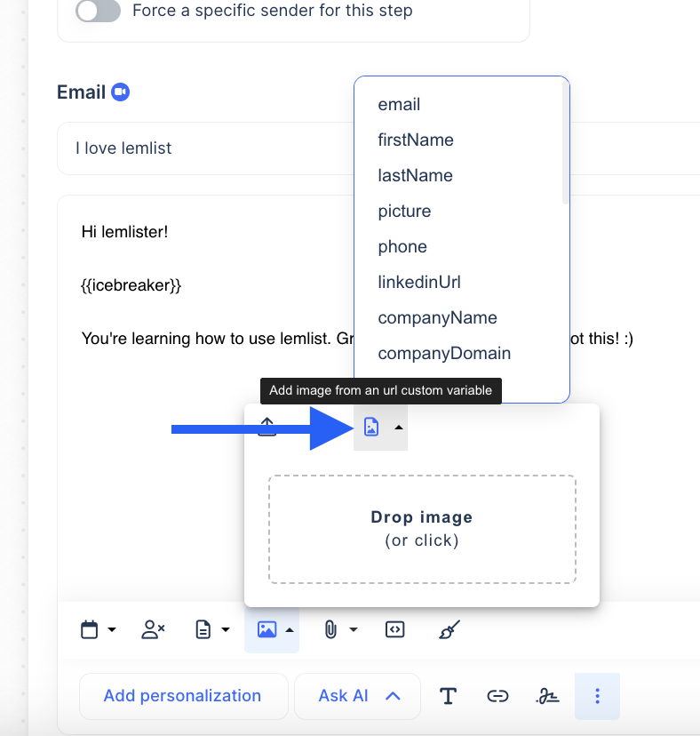Click the video icon next to Email heading
700x736 pixels.
pos(120,92)
